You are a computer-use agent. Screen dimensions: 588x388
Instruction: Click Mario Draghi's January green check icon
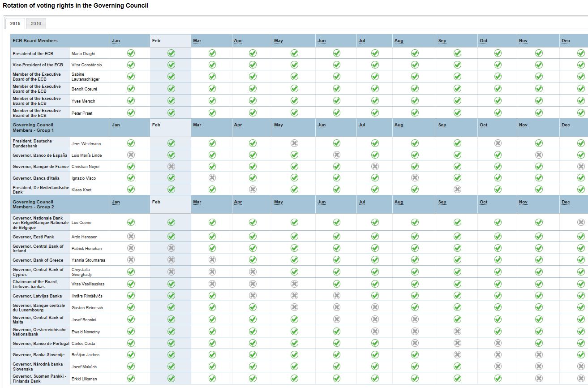(x=131, y=53)
